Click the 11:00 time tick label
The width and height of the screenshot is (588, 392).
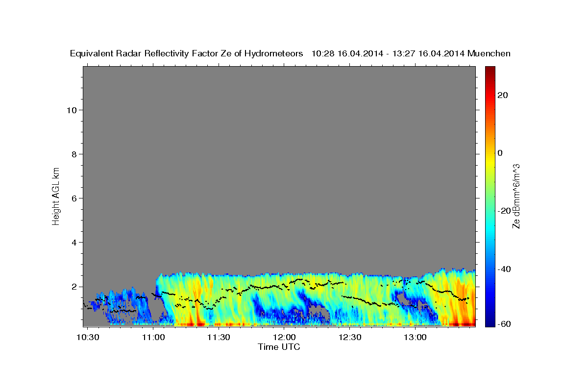(x=153, y=338)
